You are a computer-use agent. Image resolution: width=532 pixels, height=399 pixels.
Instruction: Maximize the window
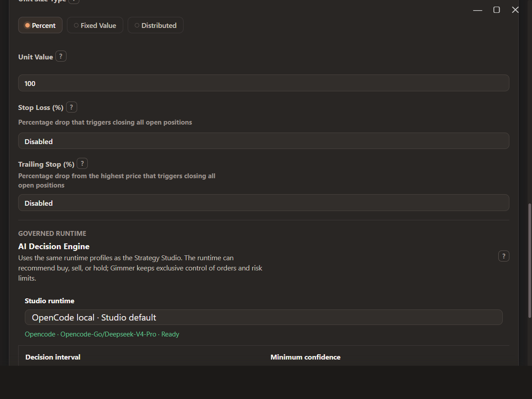coord(497,10)
